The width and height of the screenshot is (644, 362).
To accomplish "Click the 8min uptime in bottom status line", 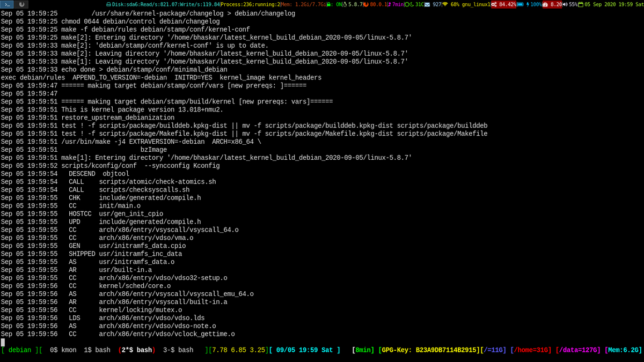I will (363, 350).
